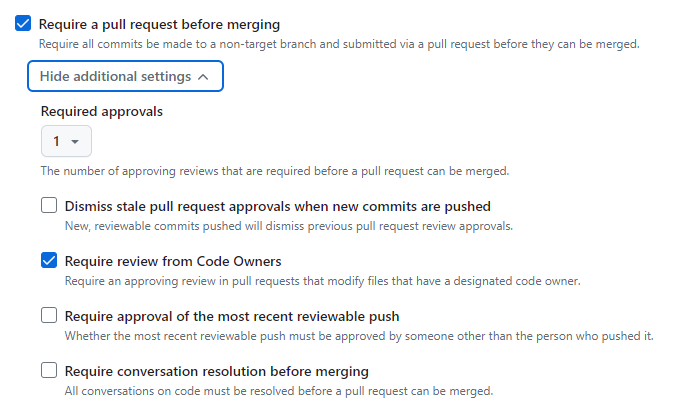Image resolution: width=673 pixels, height=412 pixels.
Task: Click the up chevron icon beside Hide additional settings
Action: [x=203, y=77]
